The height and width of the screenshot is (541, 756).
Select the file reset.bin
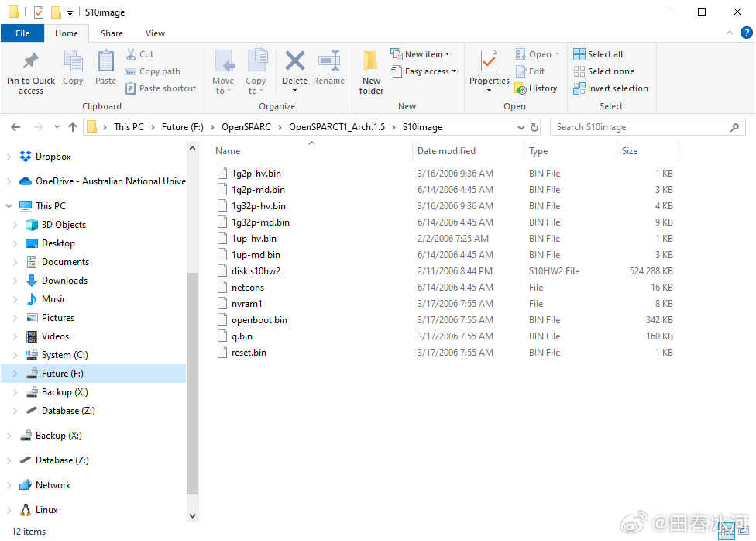click(249, 353)
